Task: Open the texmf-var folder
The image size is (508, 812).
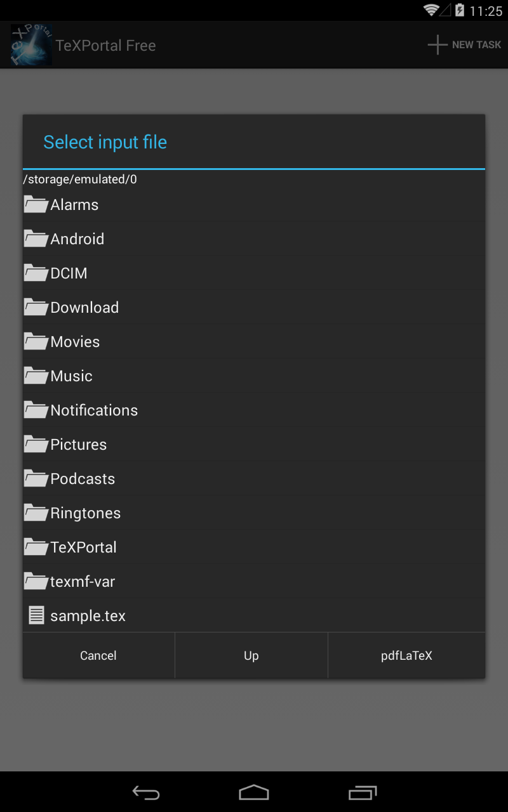Action: 83,582
